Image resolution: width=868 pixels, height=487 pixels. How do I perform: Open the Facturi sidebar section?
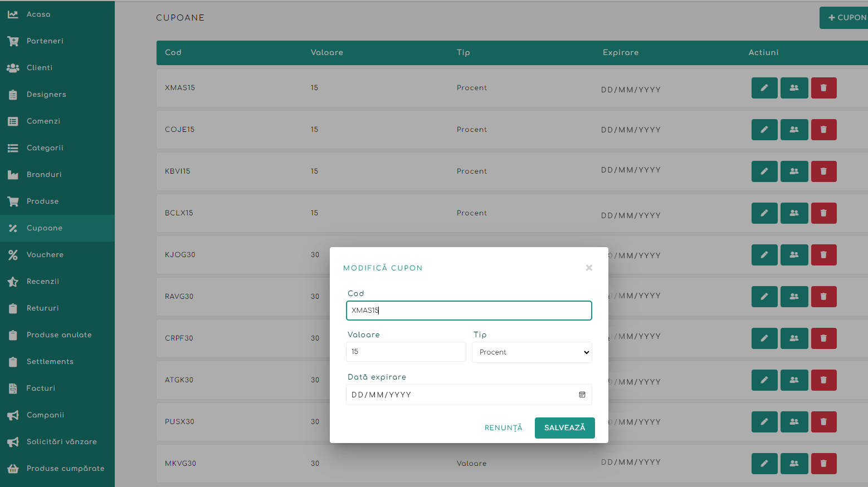click(41, 388)
